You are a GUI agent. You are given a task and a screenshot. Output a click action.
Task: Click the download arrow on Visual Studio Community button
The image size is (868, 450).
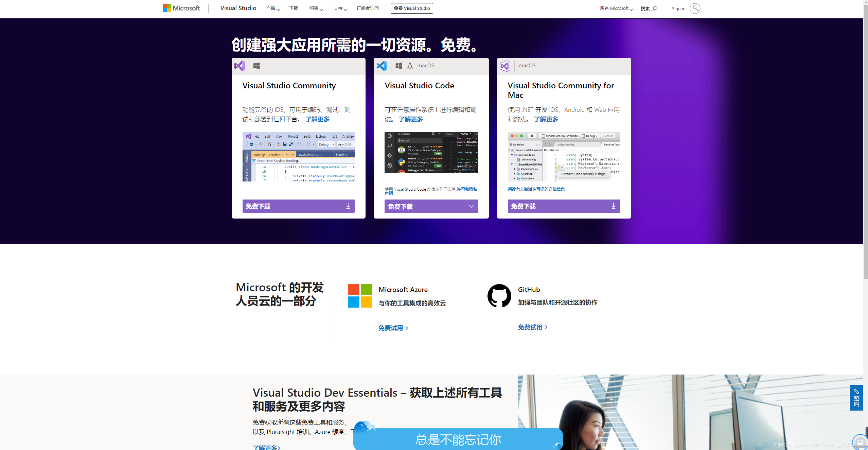click(x=348, y=206)
